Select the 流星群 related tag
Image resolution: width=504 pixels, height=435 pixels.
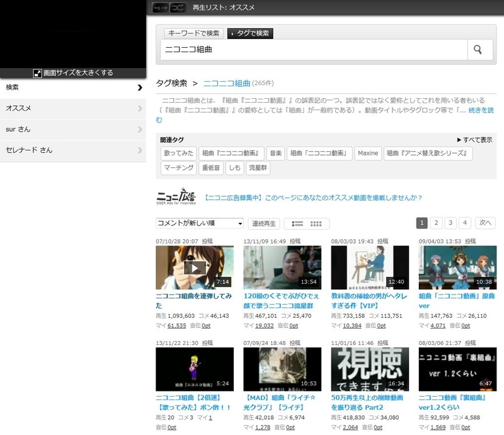pos(258,167)
